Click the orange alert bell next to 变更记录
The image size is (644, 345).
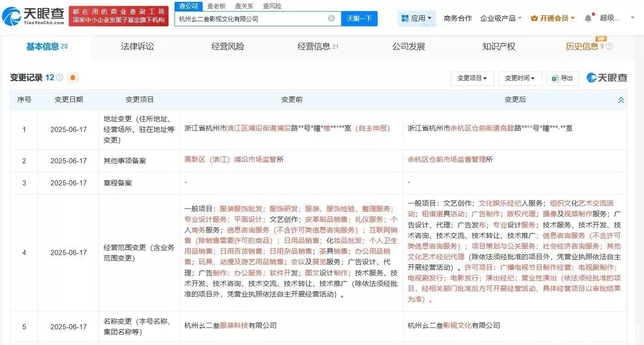pos(73,77)
